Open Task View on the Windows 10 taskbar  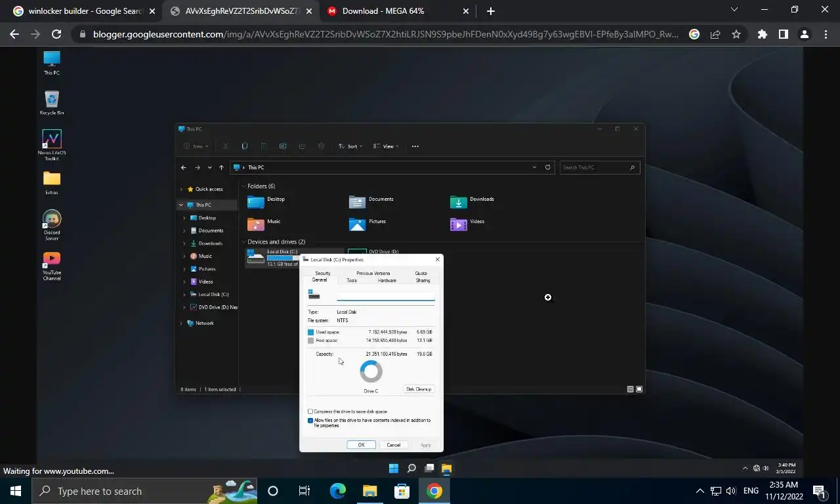[304, 491]
